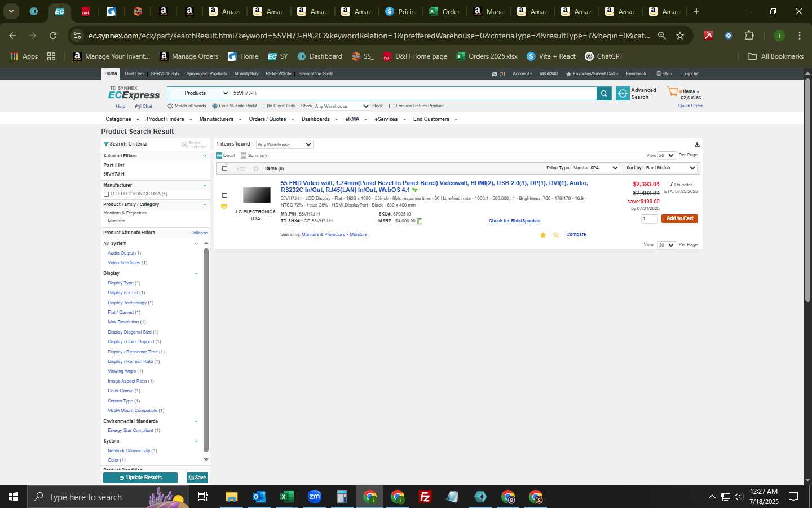Check the 55VH7J-H product row checkbox
Viewport: 812px width, 508px height.
[224, 196]
